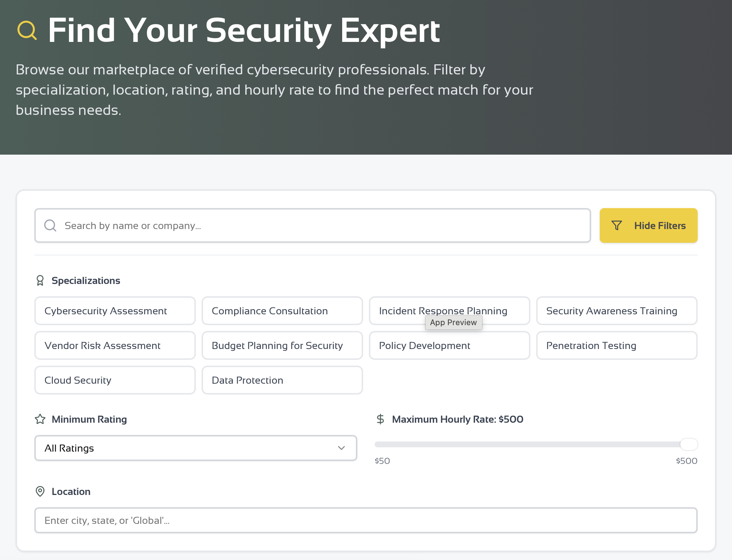Click the maximum hourly rate slider handle
The image size is (732, 560).
pos(689,444)
